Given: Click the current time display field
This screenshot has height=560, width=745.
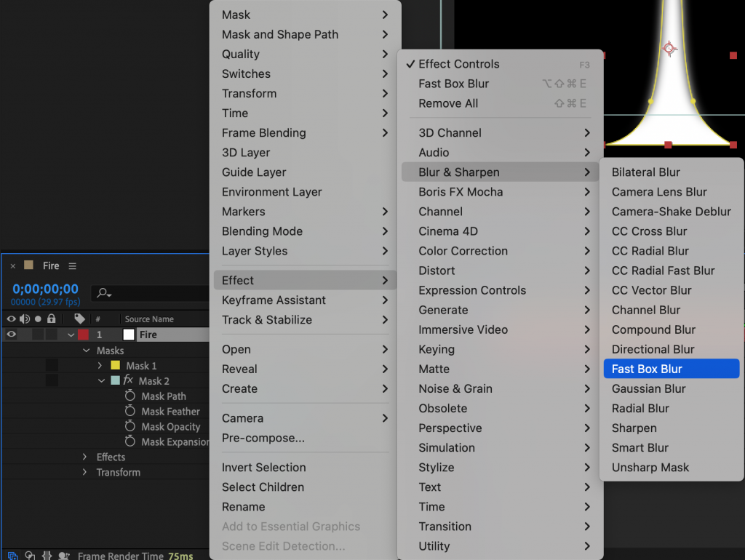Looking at the screenshot, I should tap(44, 289).
